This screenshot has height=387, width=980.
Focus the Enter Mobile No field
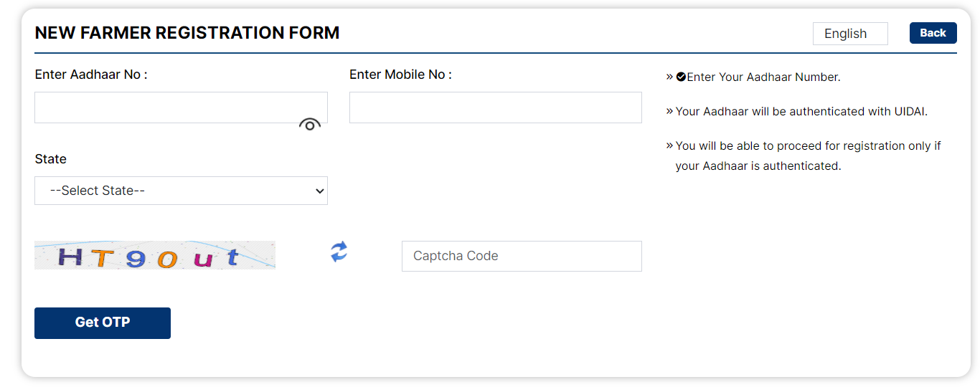496,107
